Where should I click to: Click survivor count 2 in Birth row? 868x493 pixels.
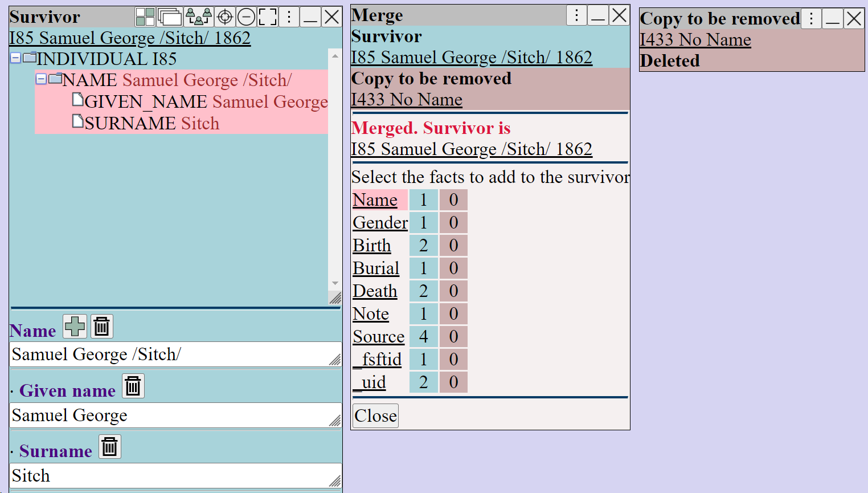(424, 246)
